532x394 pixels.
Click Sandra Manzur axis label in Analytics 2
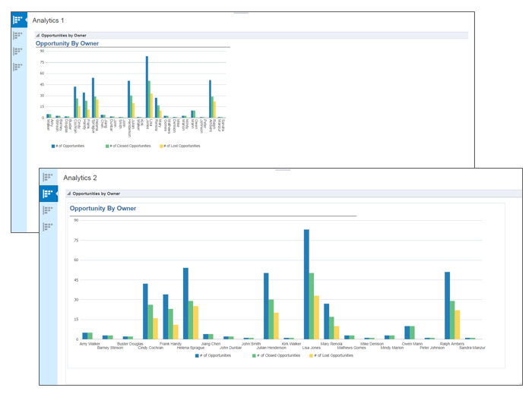click(472, 348)
